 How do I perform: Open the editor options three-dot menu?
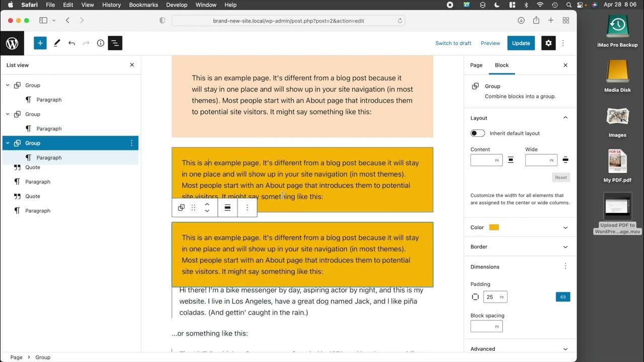pyautogui.click(x=563, y=43)
